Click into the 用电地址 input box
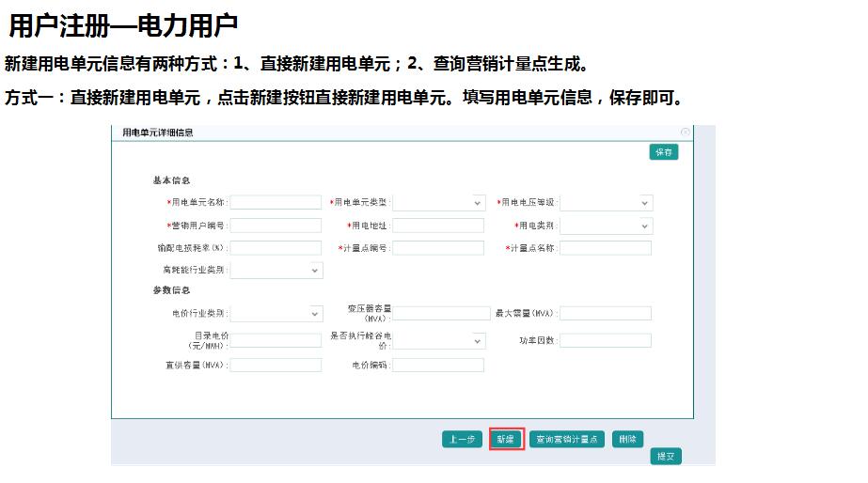Image resolution: width=868 pixels, height=483 pixels. [437, 226]
